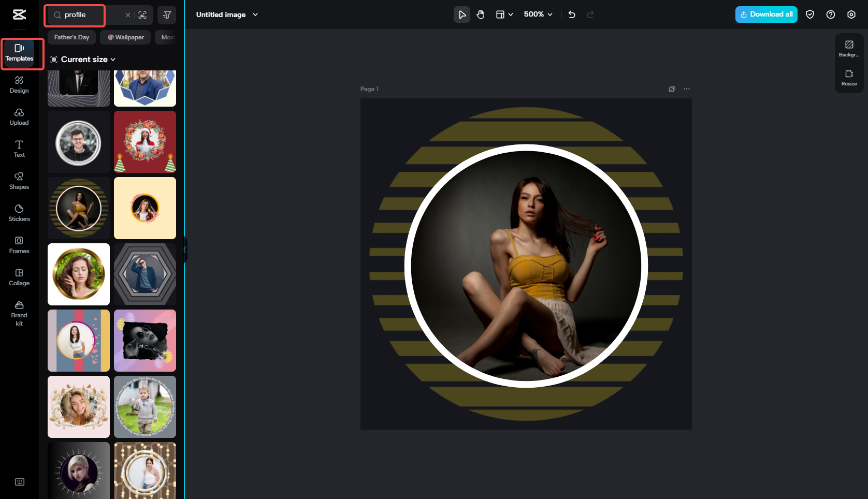Image resolution: width=868 pixels, height=499 pixels.
Task: Activate the Hand pan tool
Action: click(x=480, y=14)
